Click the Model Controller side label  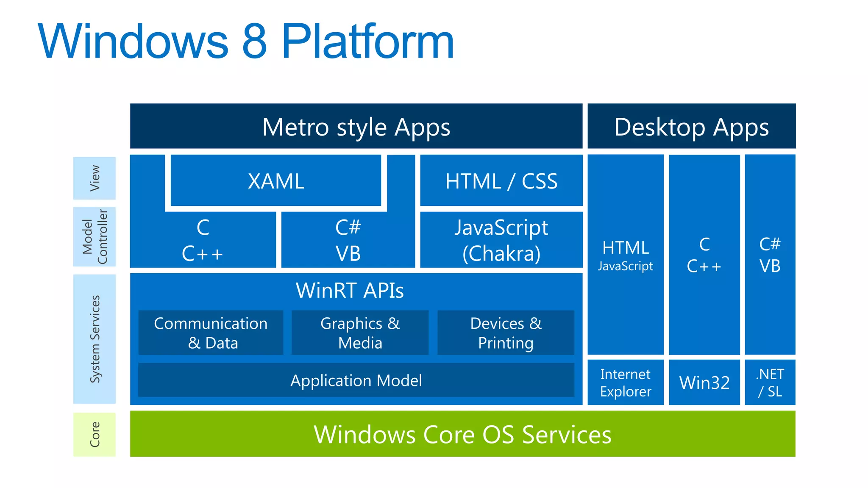pos(95,237)
